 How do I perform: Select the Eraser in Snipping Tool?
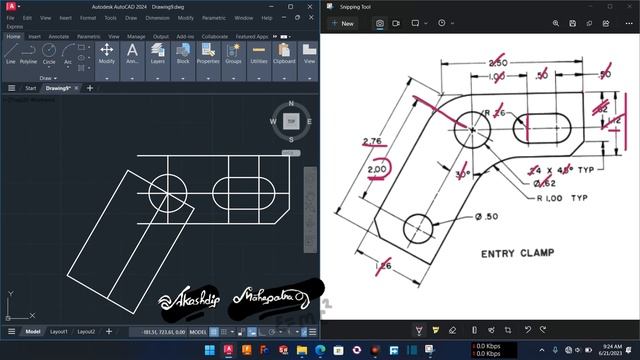pos(452,330)
